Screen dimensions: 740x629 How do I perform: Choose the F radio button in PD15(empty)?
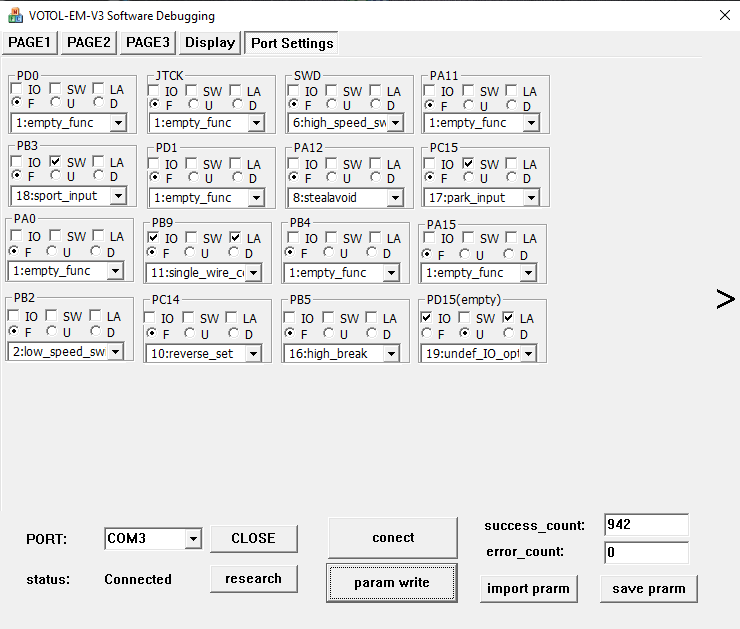(426, 332)
